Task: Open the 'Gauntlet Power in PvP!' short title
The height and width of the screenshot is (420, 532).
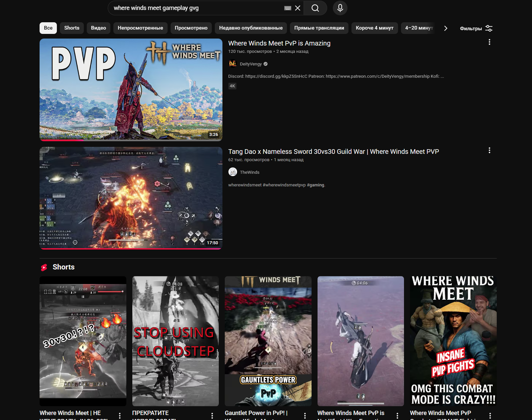Action: click(x=256, y=415)
